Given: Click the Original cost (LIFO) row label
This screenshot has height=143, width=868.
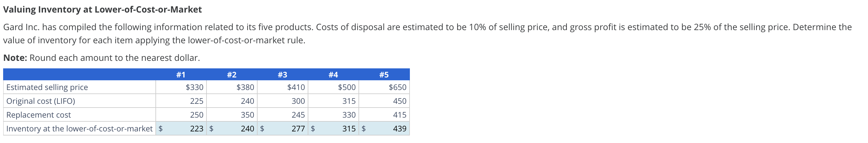Looking at the screenshot, I should point(41,101).
